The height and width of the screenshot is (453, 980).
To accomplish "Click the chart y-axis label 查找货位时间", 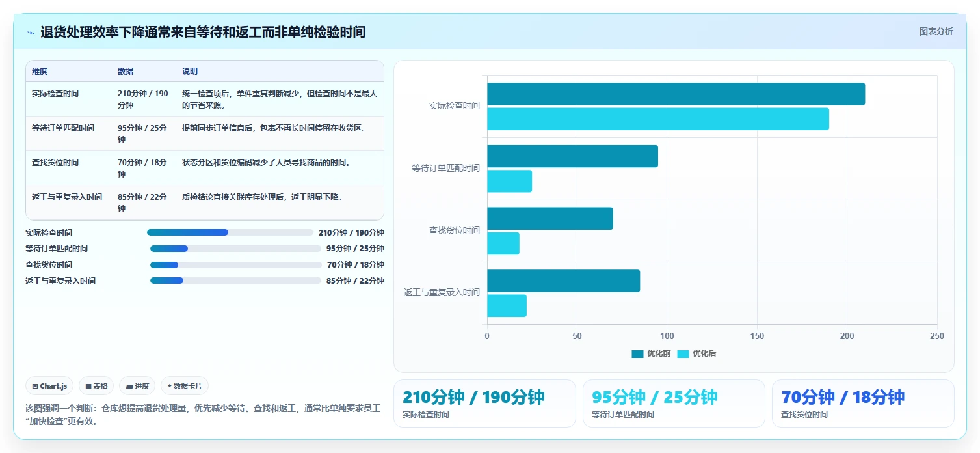I will (455, 230).
